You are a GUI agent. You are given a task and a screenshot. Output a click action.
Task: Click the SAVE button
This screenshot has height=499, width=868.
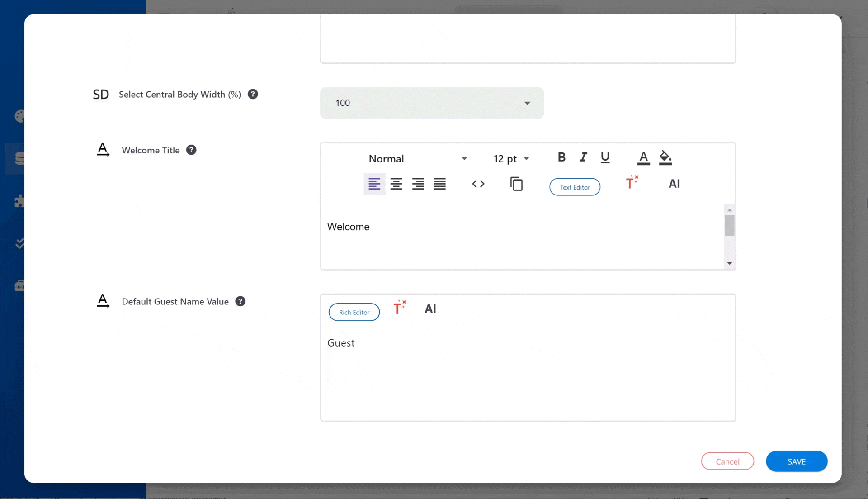[x=797, y=461]
